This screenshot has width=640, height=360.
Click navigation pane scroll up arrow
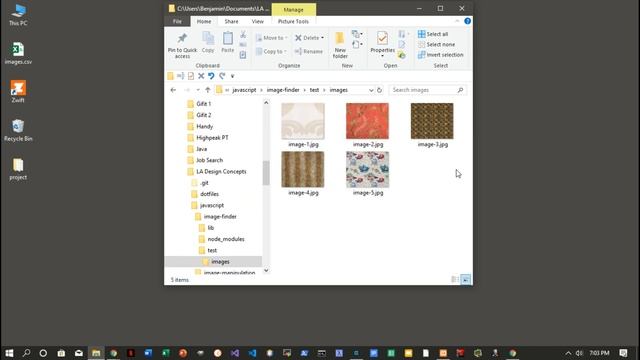pyautogui.click(x=266, y=103)
